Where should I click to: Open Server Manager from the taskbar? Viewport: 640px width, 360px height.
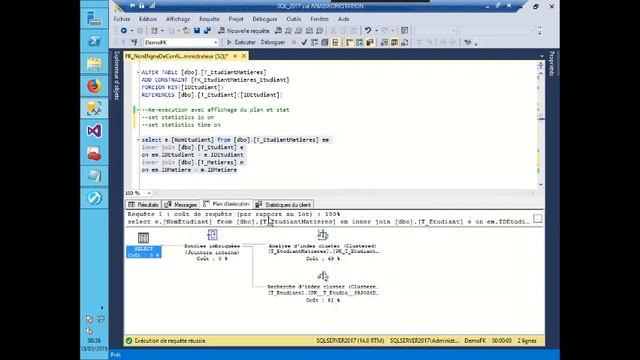(x=94, y=18)
